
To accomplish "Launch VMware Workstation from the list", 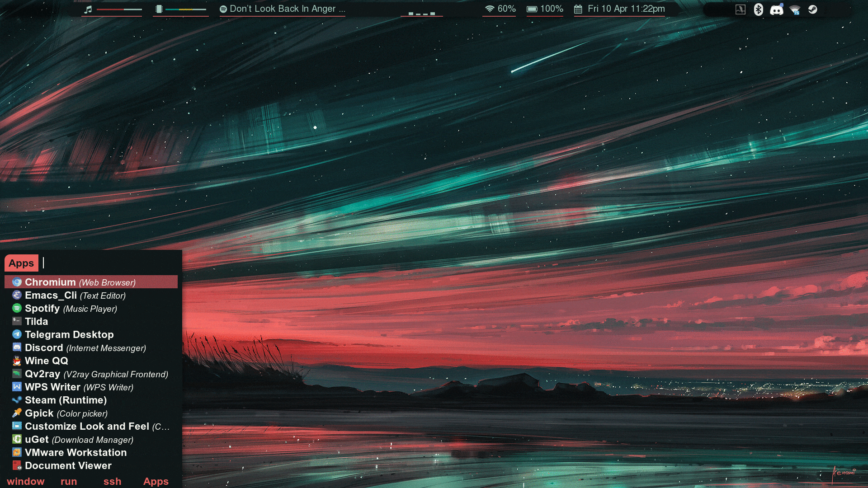I will coord(75,452).
